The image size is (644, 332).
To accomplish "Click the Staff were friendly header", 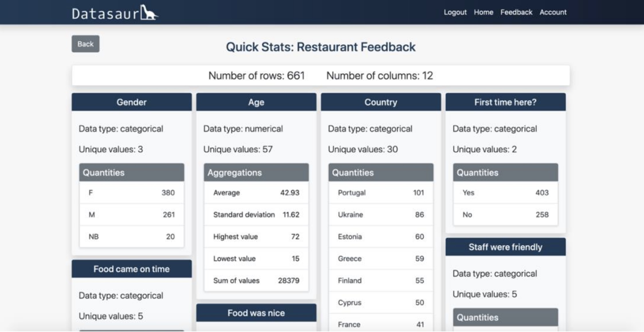I will (x=505, y=247).
